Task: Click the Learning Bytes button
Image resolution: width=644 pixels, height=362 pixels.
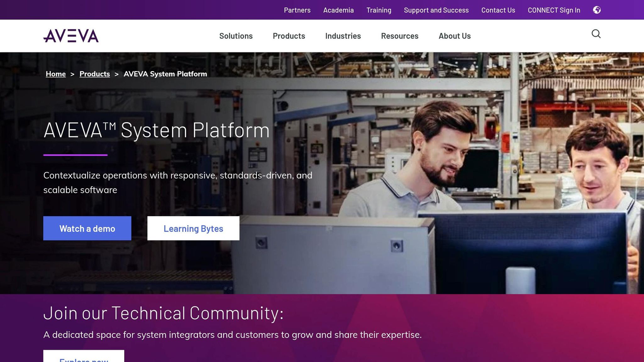Action: 193,228
